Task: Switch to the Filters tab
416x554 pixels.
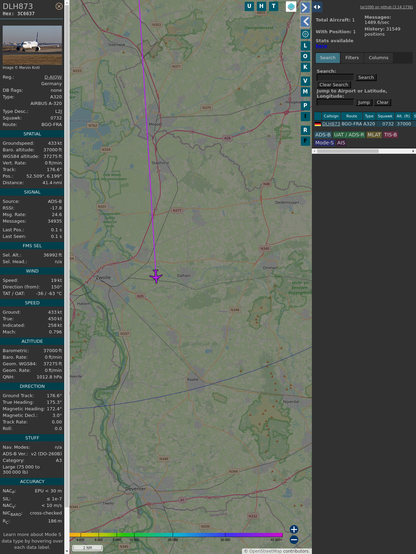Action: tap(352, 58)
